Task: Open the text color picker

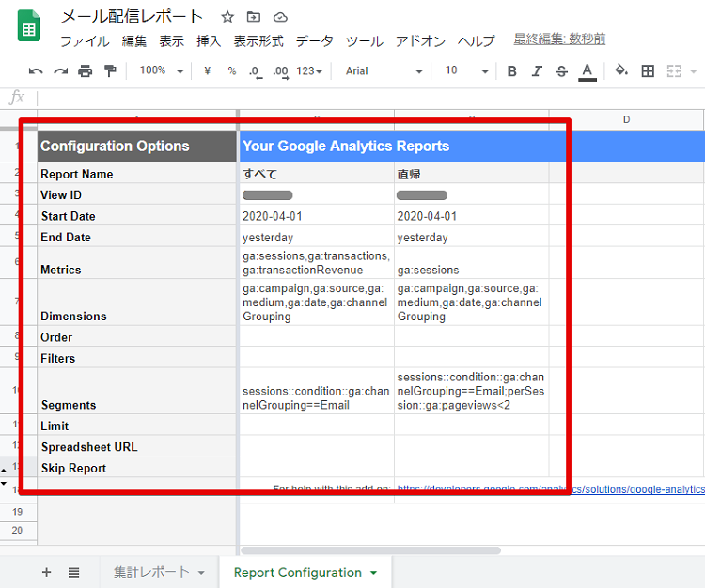Action: (587, 72)
